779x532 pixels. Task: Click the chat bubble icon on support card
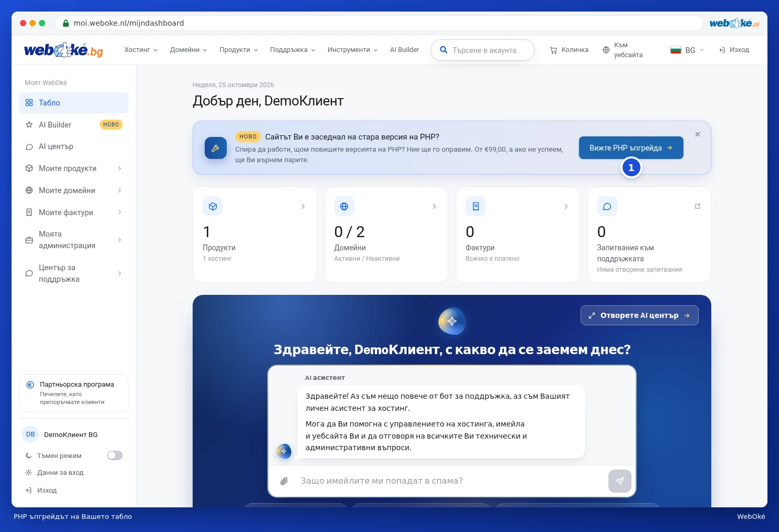(x=607, y=206)
